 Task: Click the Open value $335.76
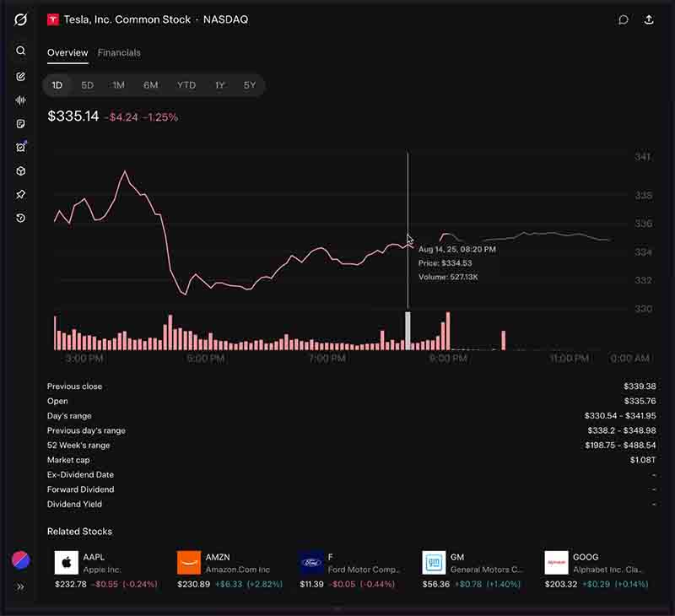[x=640, y=401]
